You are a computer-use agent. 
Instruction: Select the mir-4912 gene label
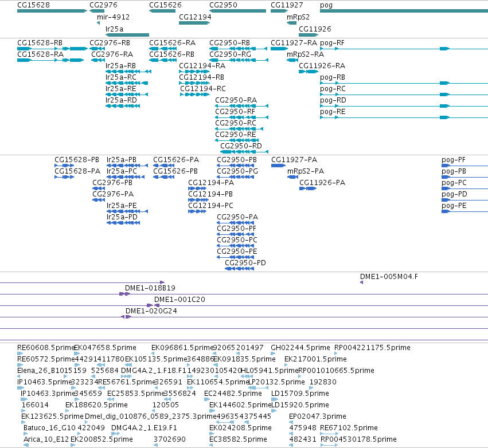point(114,17)
